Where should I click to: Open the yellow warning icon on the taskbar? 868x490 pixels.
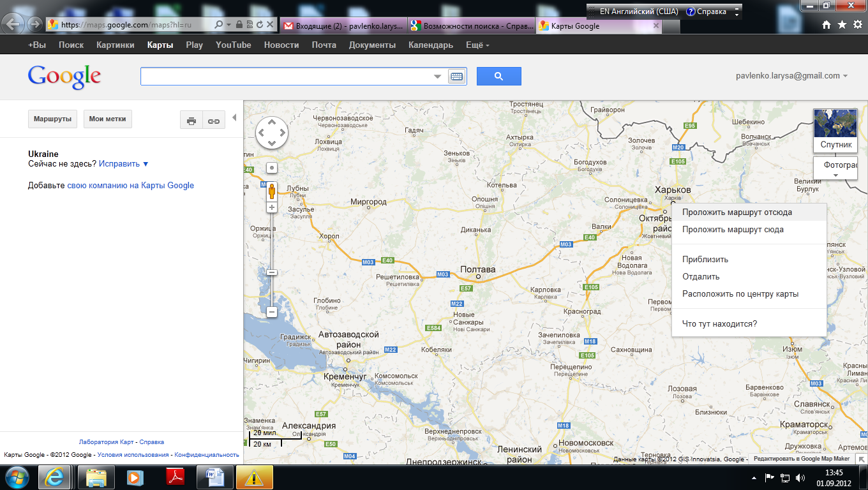[255, 477]
